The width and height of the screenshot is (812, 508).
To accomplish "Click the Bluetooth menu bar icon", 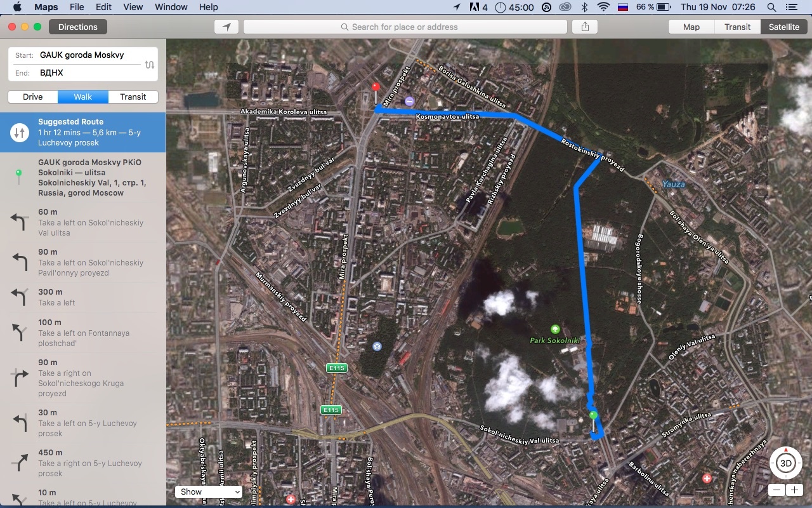I will [x=585, y=7].
